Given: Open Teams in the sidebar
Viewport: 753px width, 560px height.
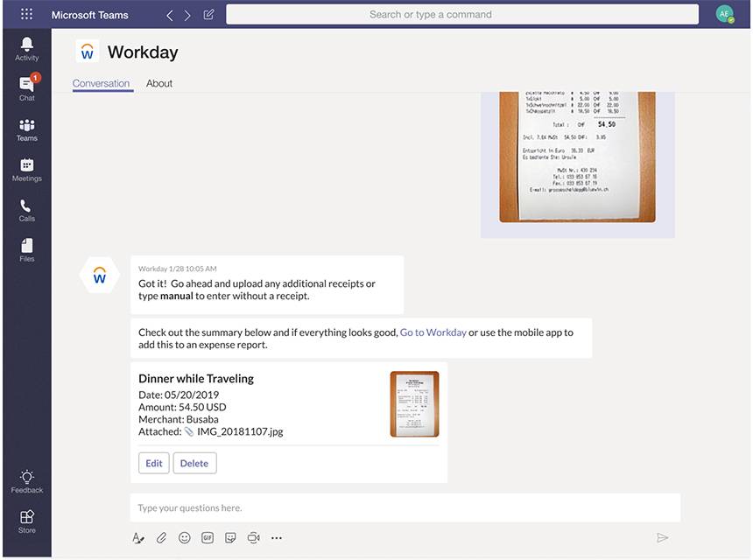Looking at the screenshot, I should coord(27,130).
